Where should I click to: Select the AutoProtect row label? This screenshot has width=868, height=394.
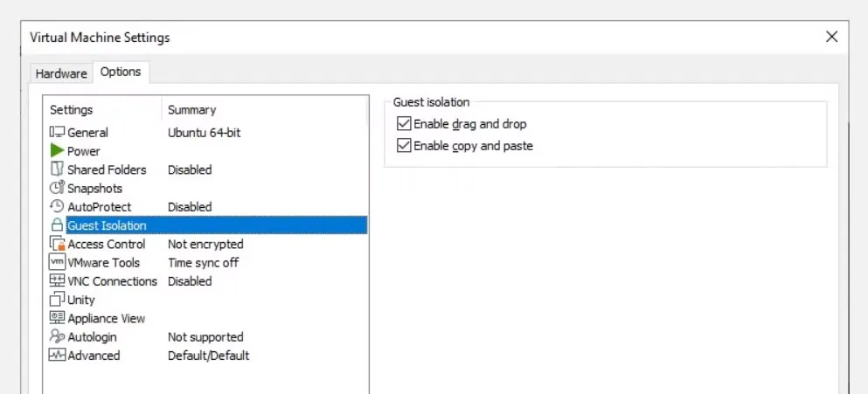pos(100,206)
